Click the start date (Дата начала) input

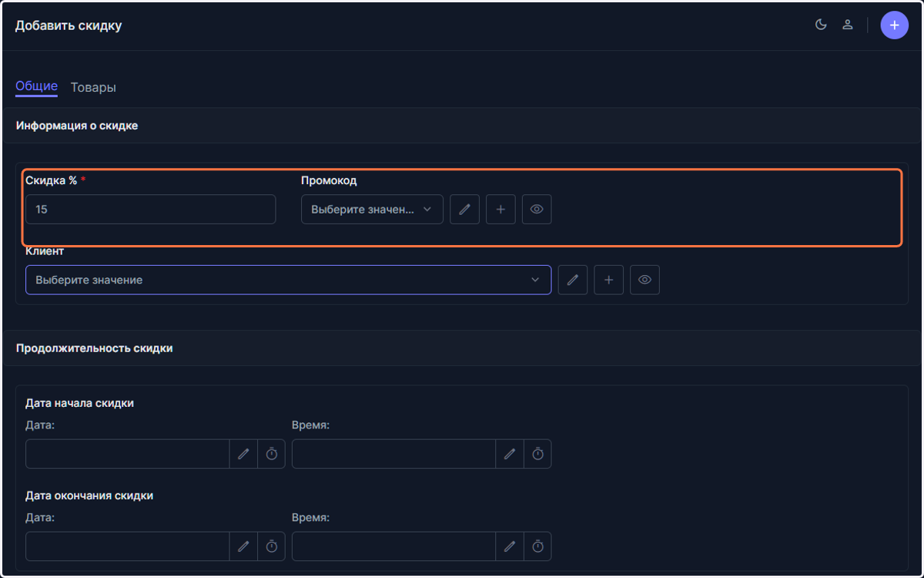pyautogui.click(x=127, y=454)
